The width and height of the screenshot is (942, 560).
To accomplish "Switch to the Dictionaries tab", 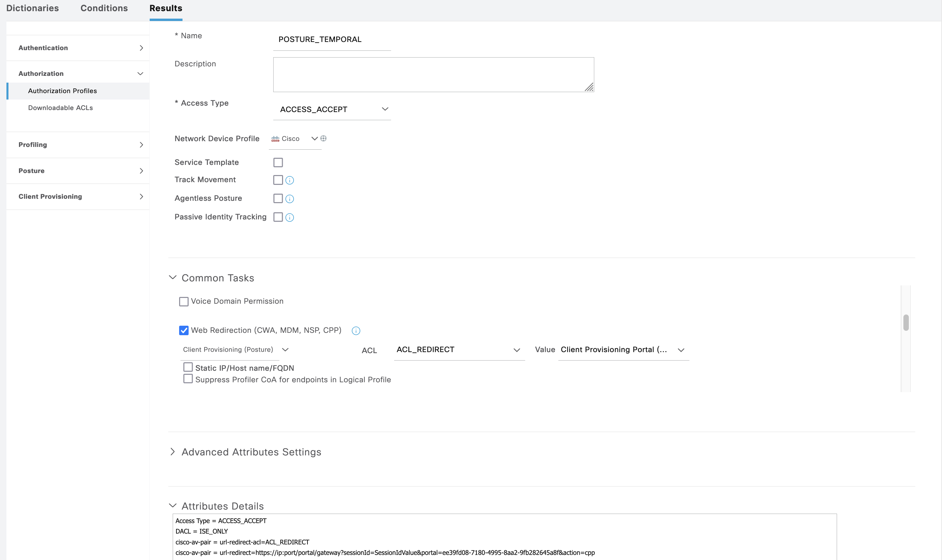I will point(33,8).
